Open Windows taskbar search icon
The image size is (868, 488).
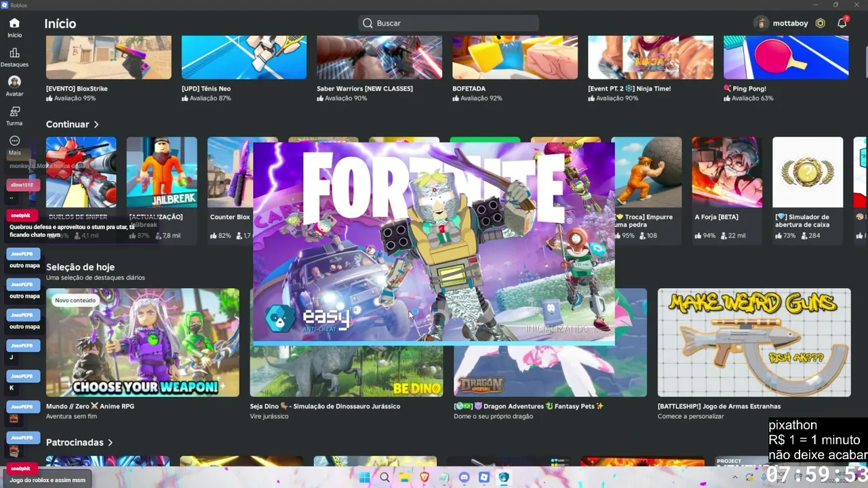click(384, 477)
